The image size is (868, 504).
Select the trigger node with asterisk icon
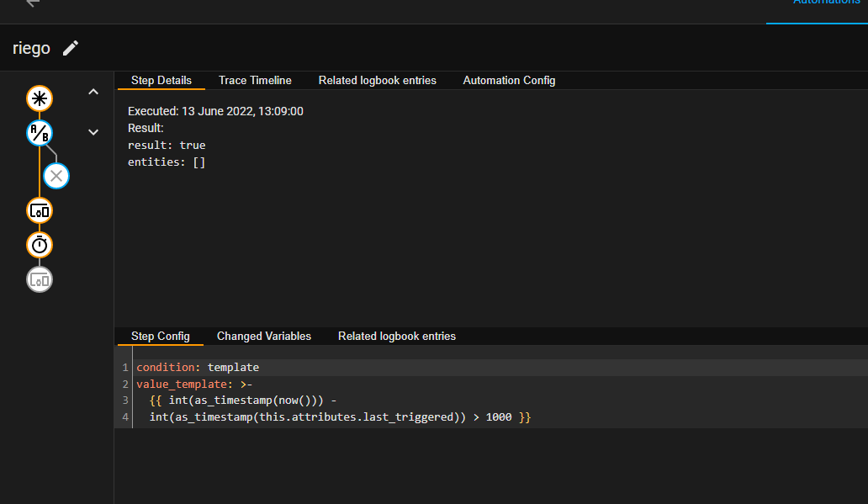pos(40,98)
